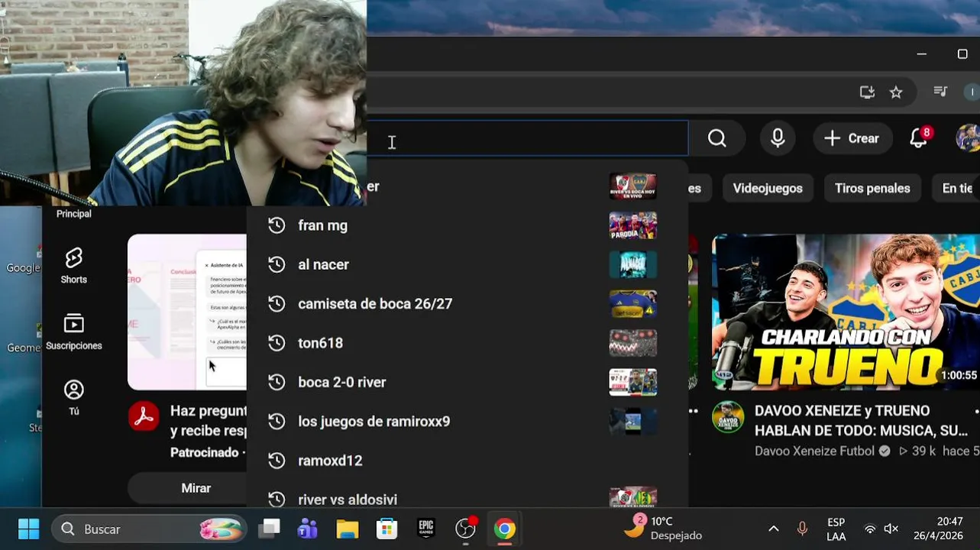Launch Epic Games from taskbar
The width and height of the screenshot is (980, 550).
(425, 529)
